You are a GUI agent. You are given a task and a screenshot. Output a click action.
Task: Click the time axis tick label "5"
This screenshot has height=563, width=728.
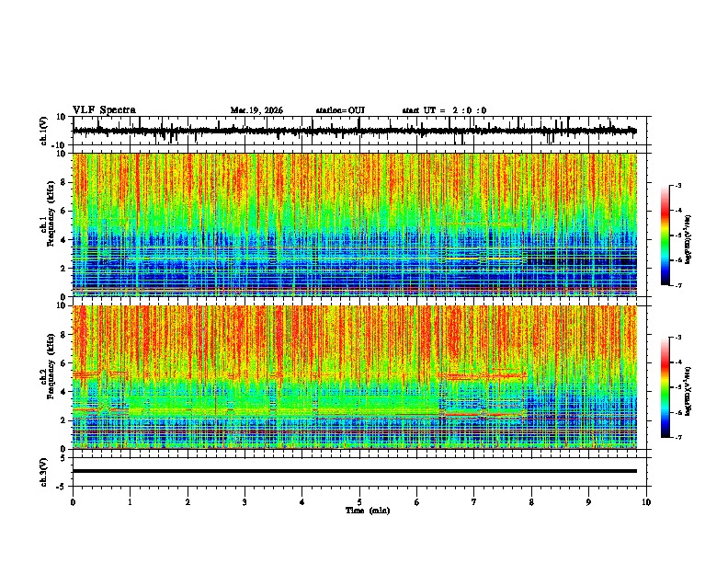click(359, 502)
